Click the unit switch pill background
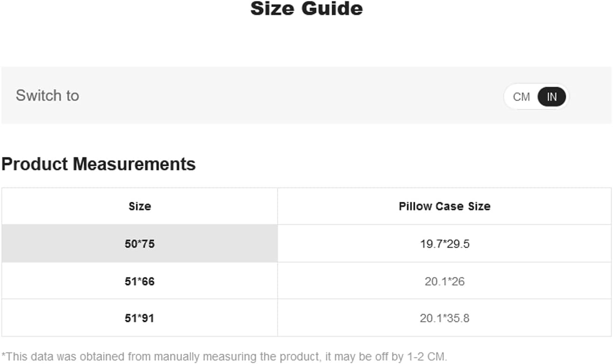This screenshot has width=613, height=364. click(x=536, y=97)
